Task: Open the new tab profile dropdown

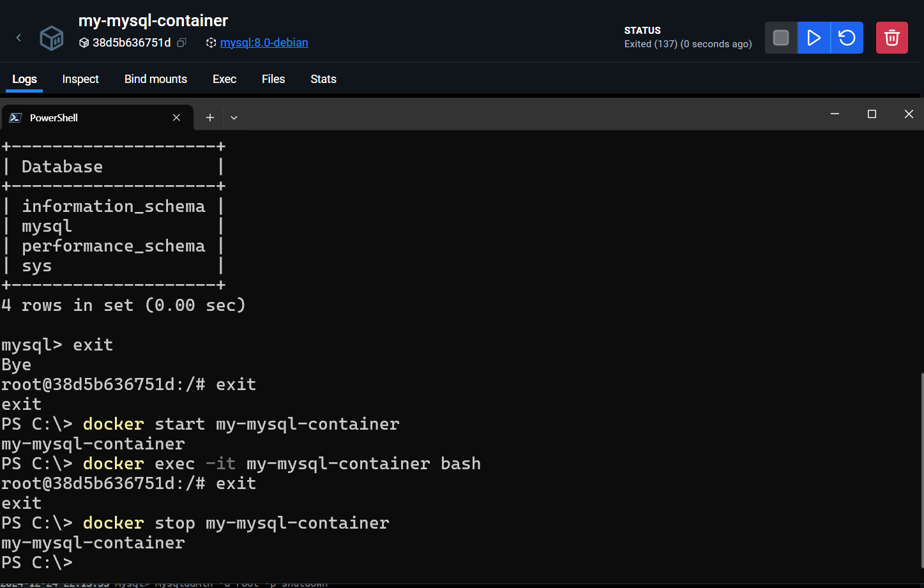Action: tap(234, 117)
